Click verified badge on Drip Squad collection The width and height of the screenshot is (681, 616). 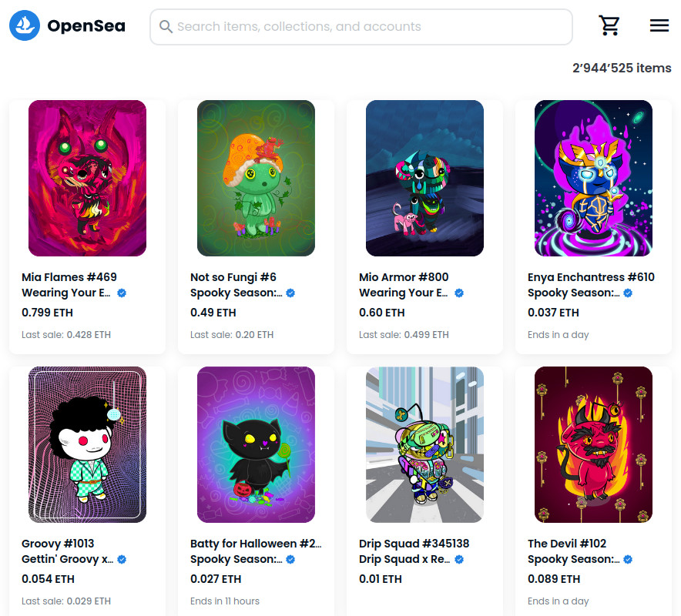pyautogui.click(x=459, y=560)
